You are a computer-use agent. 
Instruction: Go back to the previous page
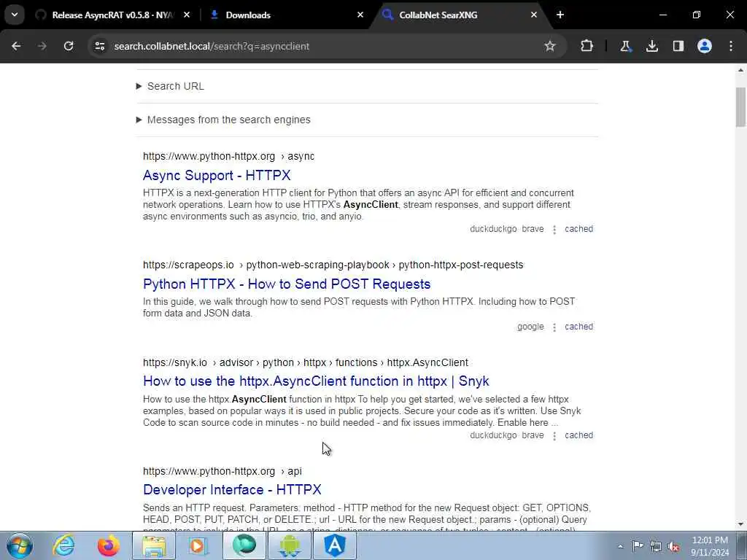(16, 46)
